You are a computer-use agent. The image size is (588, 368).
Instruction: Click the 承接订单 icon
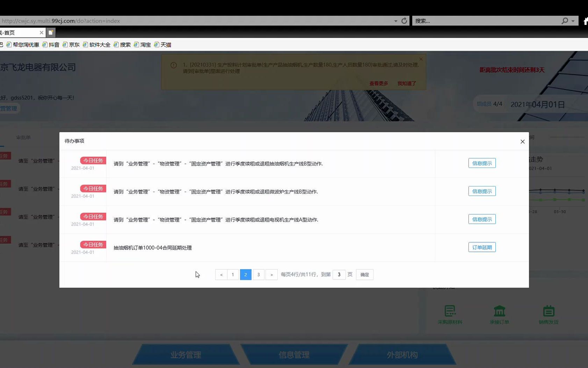pyautogui.click(x=499, y=311)
